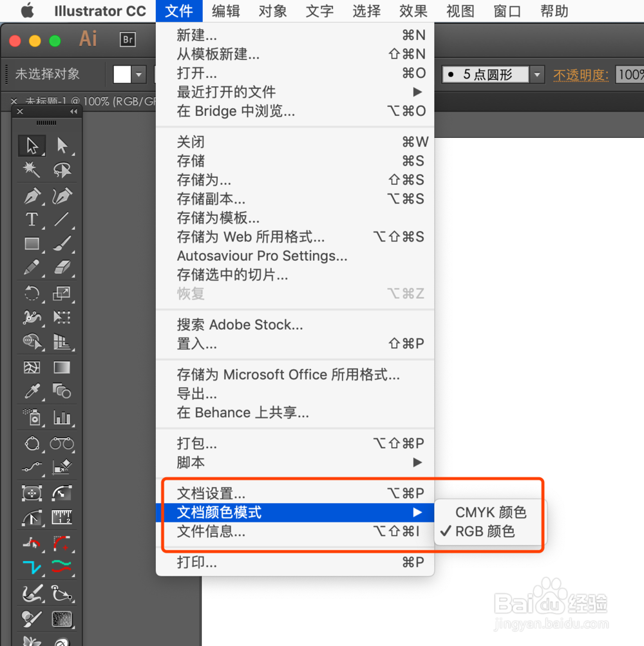Collapse the tools panel with double arrows
This screenshot has width=644, height=646.
pyautogui.click(x=74, y=111)
